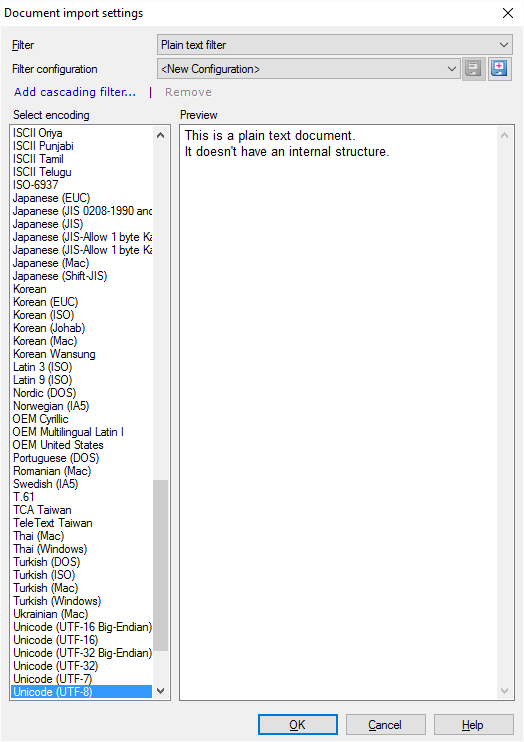524x742 pixels.
Task: Open the Filter configuration dropdown
Action: 308,69
